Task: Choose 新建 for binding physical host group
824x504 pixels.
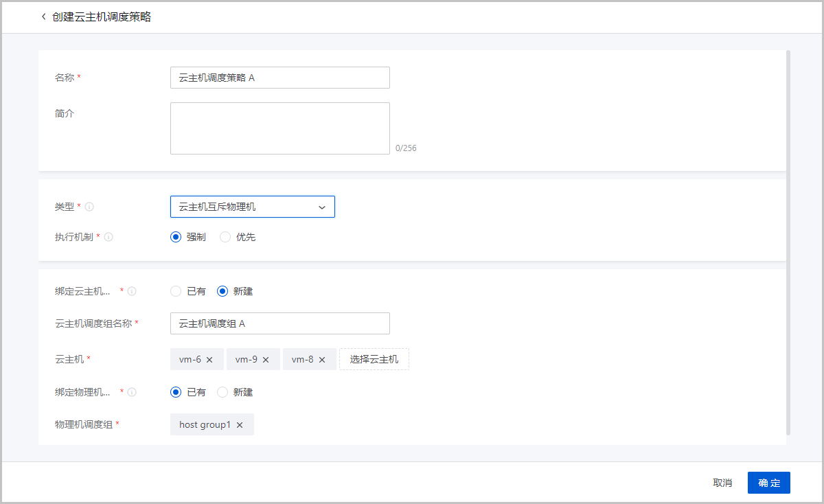Action: coord(222,392)
